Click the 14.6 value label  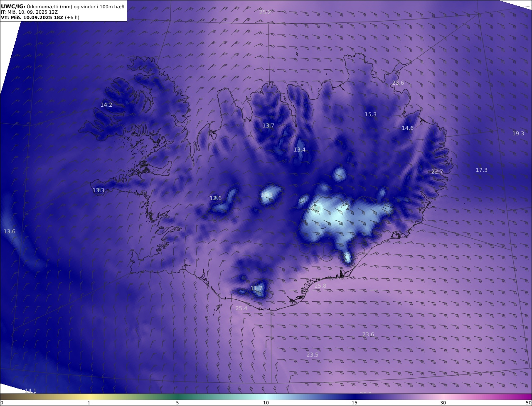click(408, 128)
